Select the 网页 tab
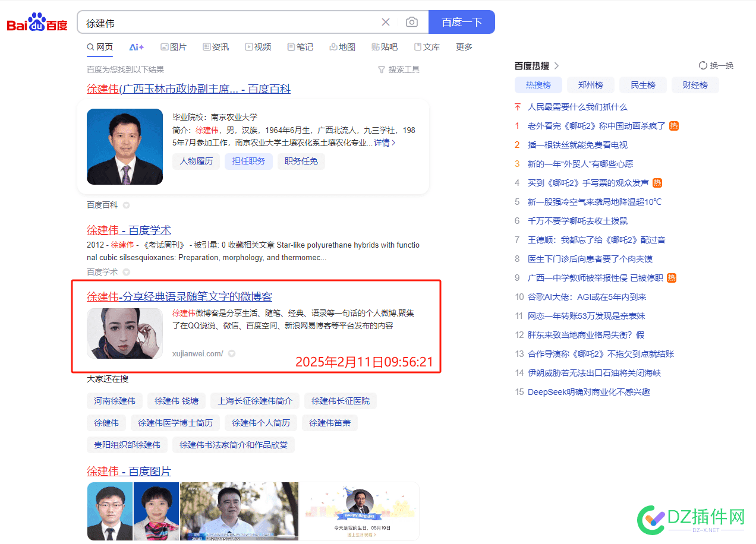 coord(100,47)
